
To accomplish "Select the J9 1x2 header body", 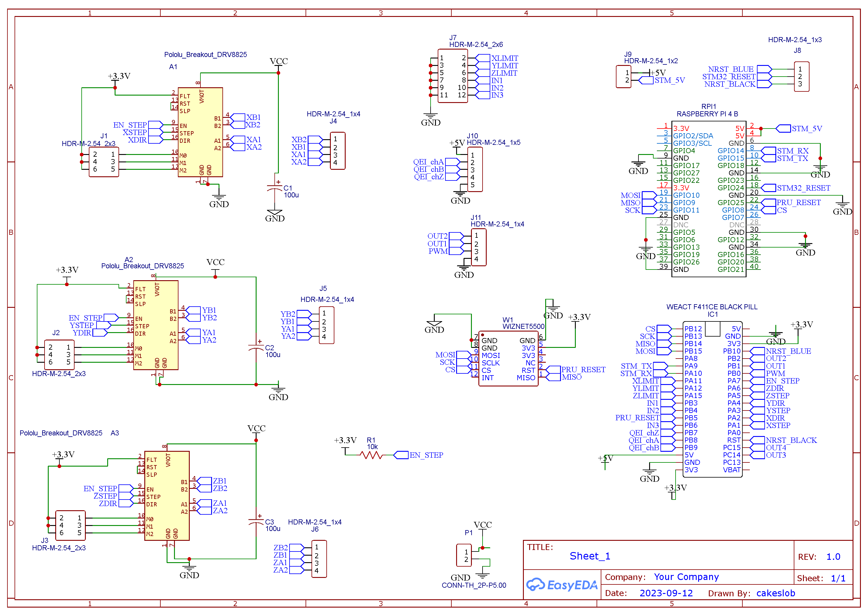I will point(623,77).
